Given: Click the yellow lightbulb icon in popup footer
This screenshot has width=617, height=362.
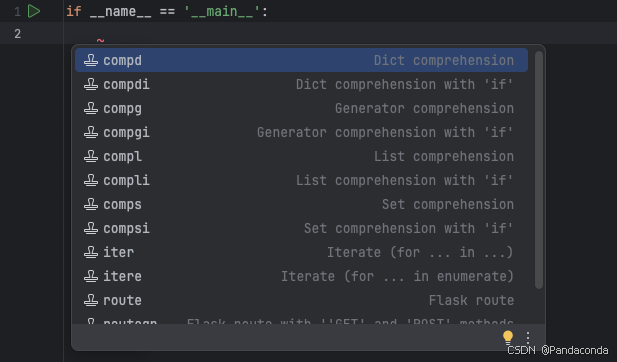Looking at the screenshot, I should (x=508, y=337).
